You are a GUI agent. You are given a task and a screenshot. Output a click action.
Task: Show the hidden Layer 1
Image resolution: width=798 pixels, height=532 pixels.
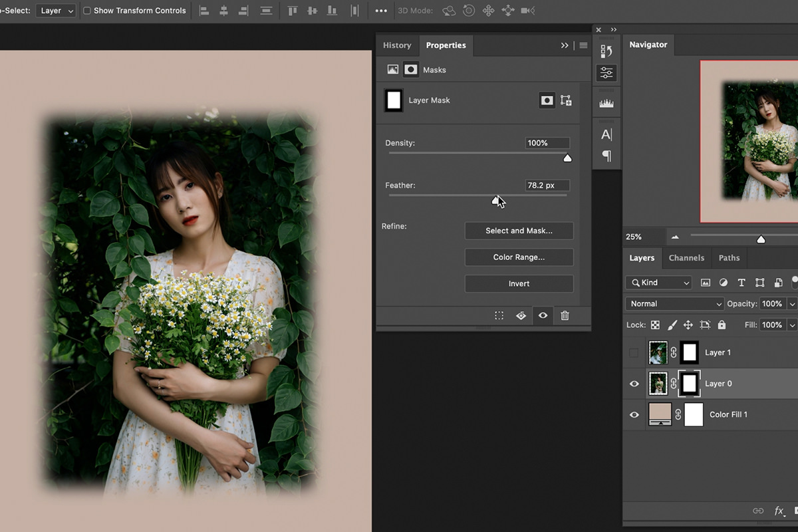[x=634, y=352]
